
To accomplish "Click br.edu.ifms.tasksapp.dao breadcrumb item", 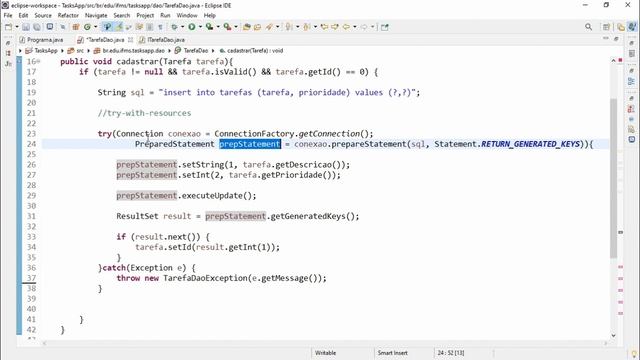I will [129, 51].
